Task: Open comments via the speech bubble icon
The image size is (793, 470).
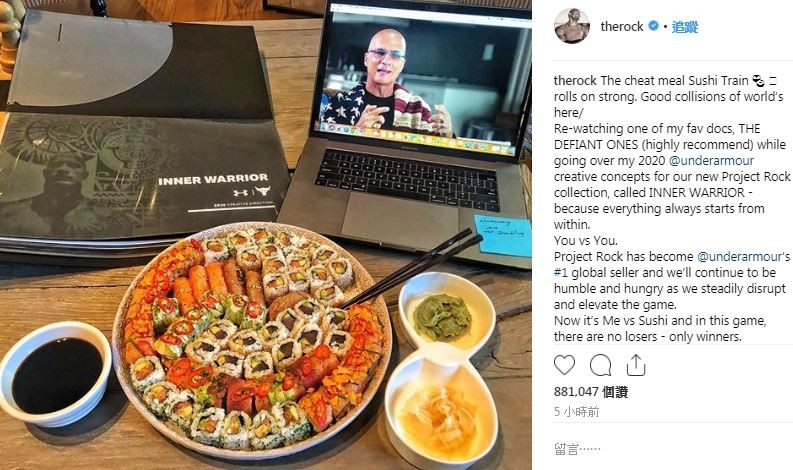Action: point(600,365)
